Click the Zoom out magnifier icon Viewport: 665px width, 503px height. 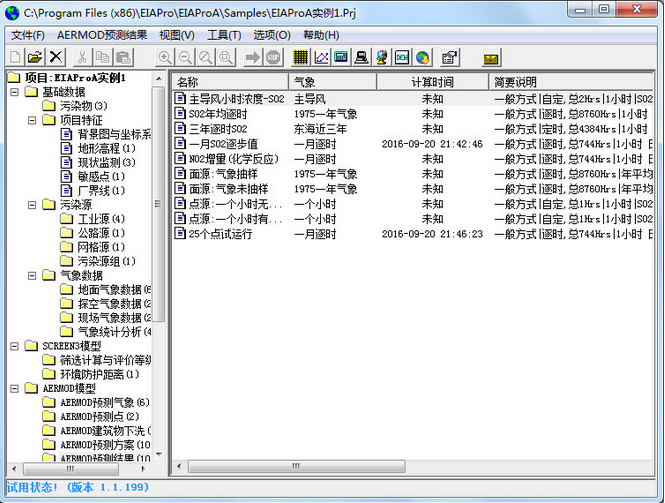pyautogui.click(x=185, y=57)
